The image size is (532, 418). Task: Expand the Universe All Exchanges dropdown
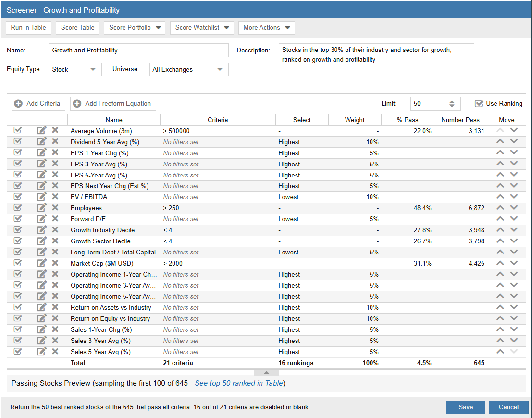189,69
